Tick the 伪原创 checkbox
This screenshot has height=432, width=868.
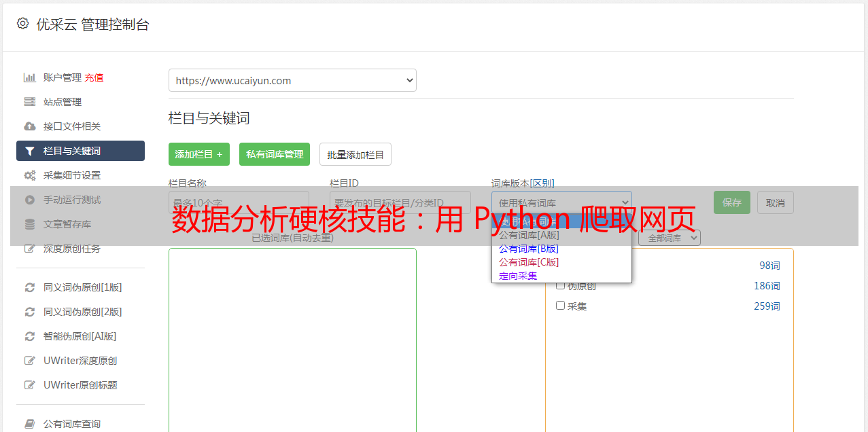tap(560, 285)
